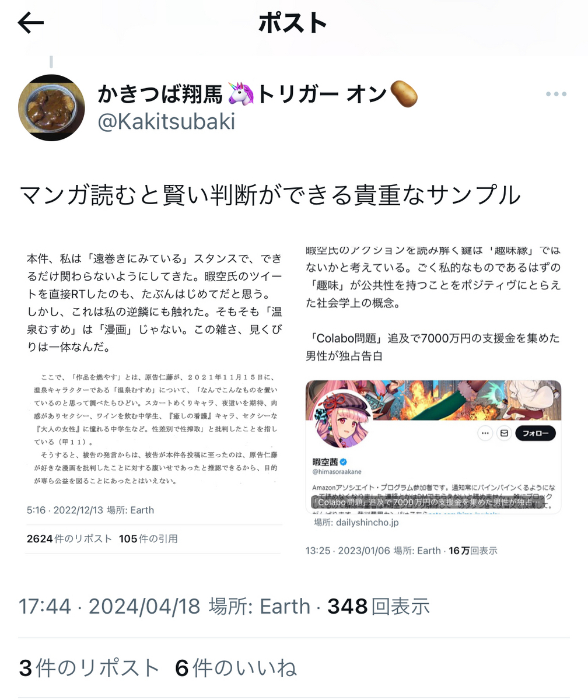Screen dimensions: 588x700
Task: Click the 2624件のリポスト count in left image
Action: (69, 539)
